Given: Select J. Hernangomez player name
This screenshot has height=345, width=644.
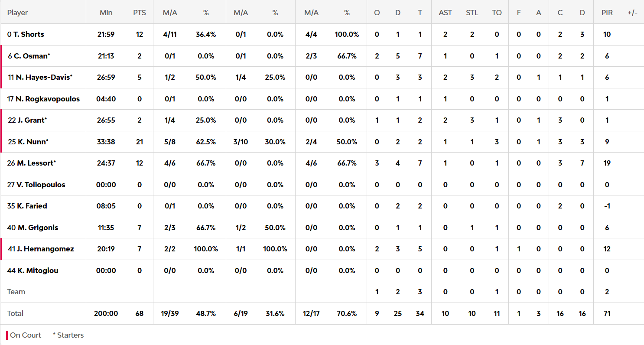Looking at the screenshot, I should pos(45,249).
